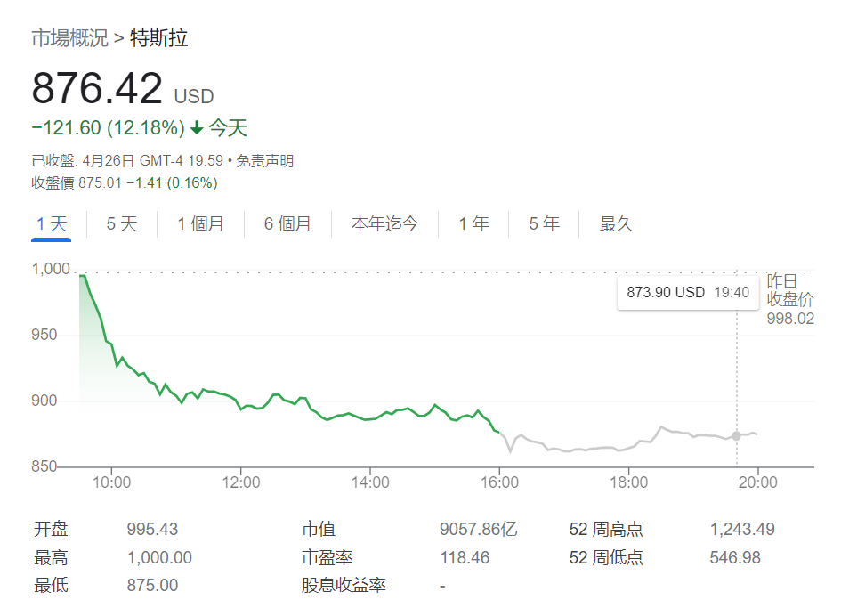Show the 最久 maximum range chart
849x616 pixels.
[616, 224]
